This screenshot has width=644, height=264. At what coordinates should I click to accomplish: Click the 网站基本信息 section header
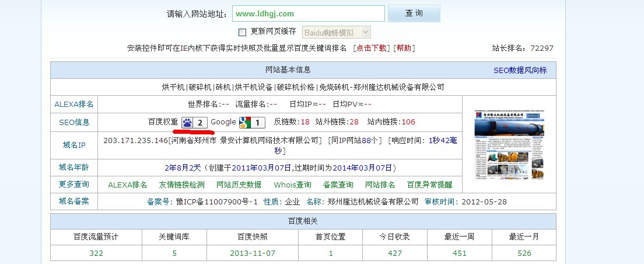click(x=288, y=70)
